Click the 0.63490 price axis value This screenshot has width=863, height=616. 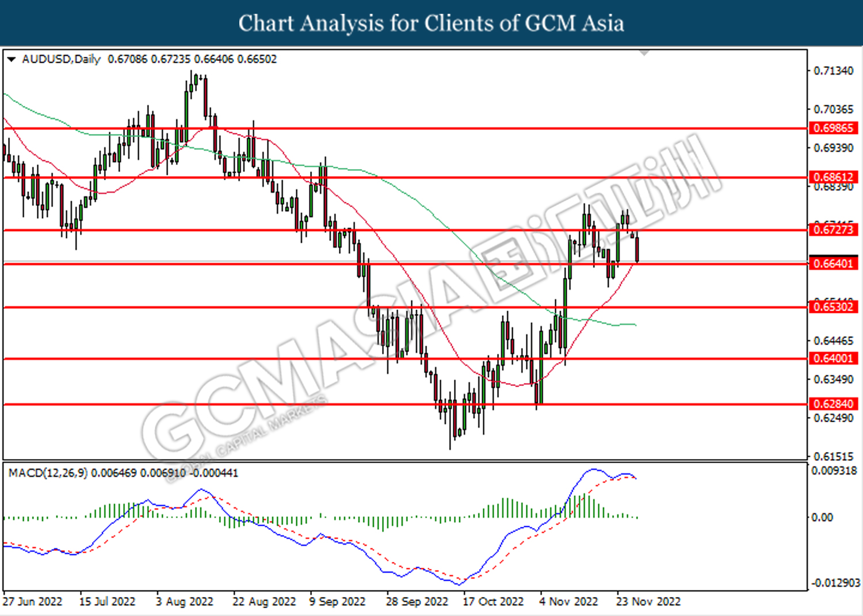click(834, 380)
